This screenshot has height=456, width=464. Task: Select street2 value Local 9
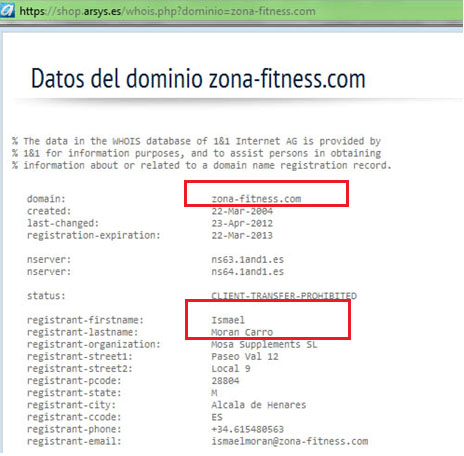pos(231,369)
